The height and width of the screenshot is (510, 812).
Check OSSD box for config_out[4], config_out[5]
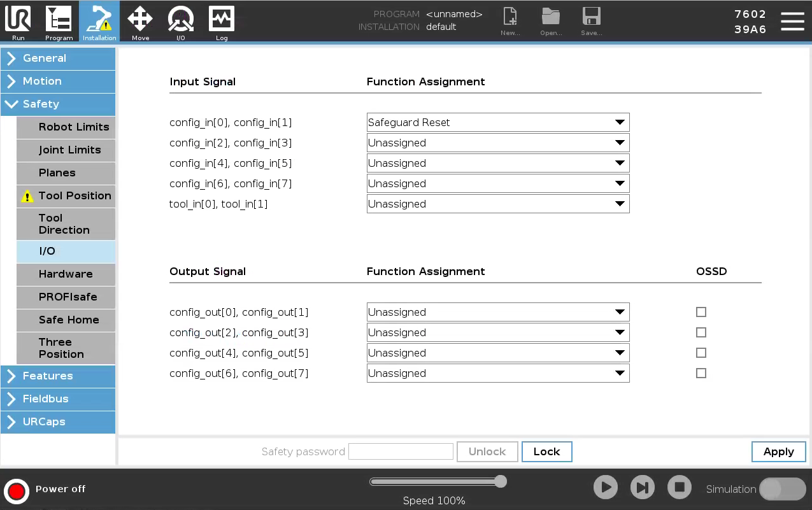[701, 353]
